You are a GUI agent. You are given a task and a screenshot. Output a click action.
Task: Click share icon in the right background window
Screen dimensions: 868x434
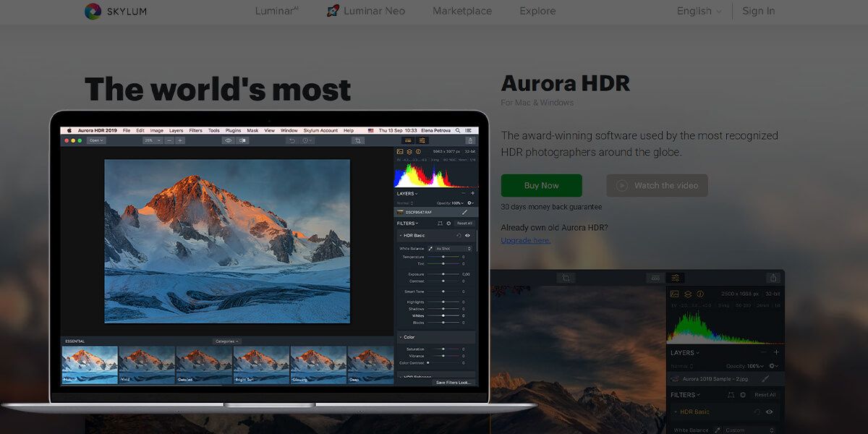(x=773, y=278)
